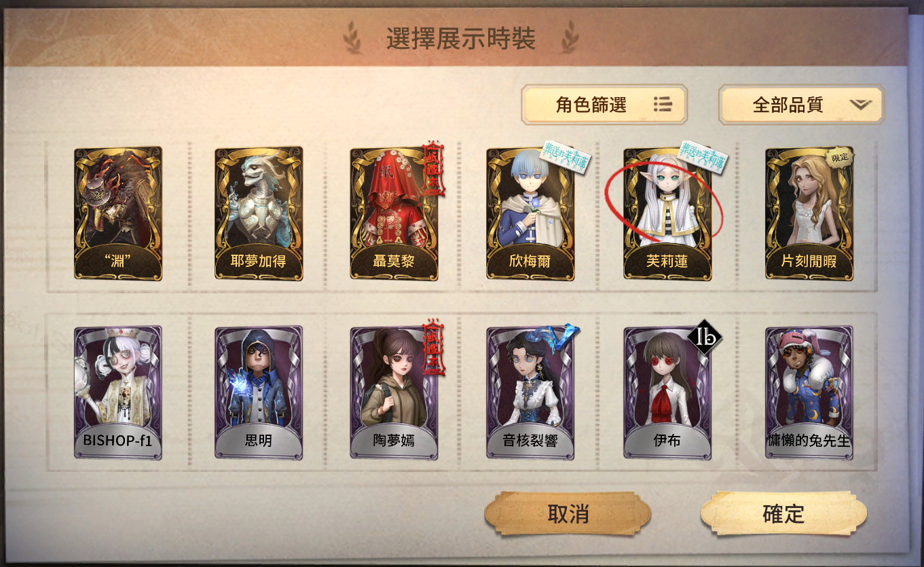Choose the 音核裂響 costume card
This screenshot has height=567, width=924.
[530, 393]
